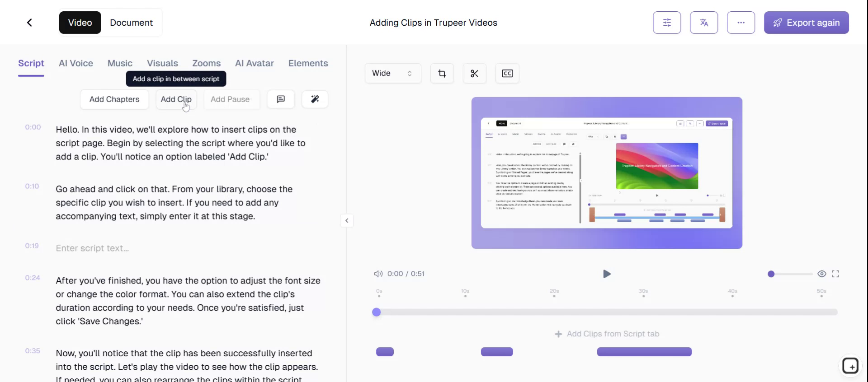Click the magic wand AI rewrite icon
This screenshot has width=868, height=382.
(x=315, y=99)
